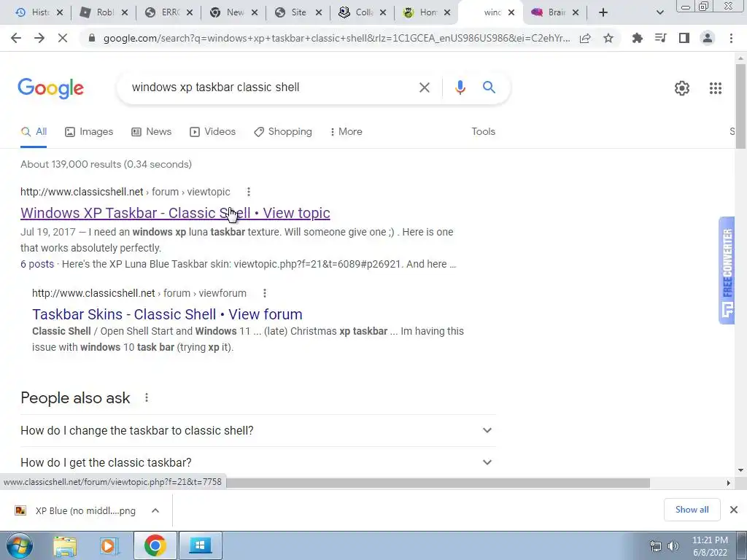Open options for first classicshell.net result
This screenshot has width=747, height=560.
(x=248, y=192)
